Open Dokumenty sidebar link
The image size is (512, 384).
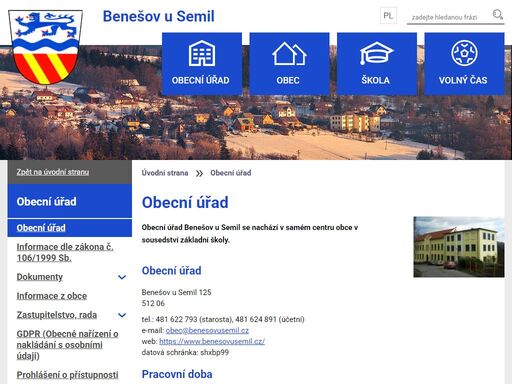pos(40,277)
